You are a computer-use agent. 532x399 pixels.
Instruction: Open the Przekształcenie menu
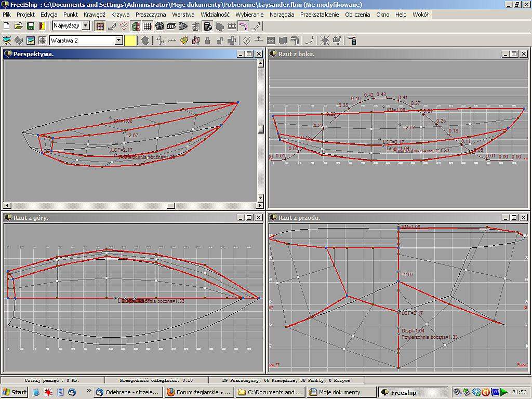[320, 15]
